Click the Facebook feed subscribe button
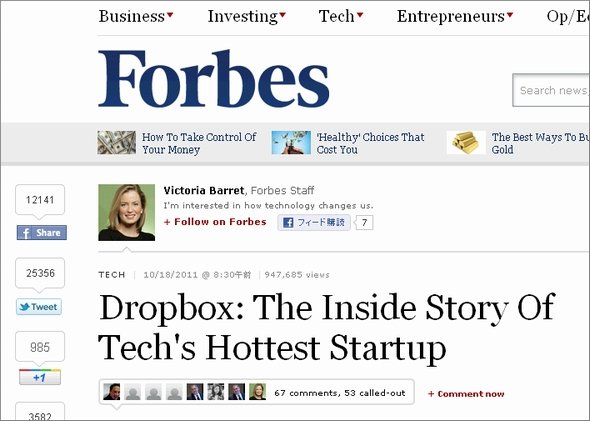Screen dimensions: 590x421 point(314,222)
